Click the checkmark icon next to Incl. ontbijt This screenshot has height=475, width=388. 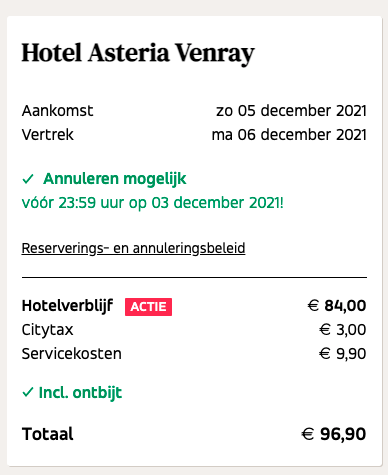[x=28, y=392]
